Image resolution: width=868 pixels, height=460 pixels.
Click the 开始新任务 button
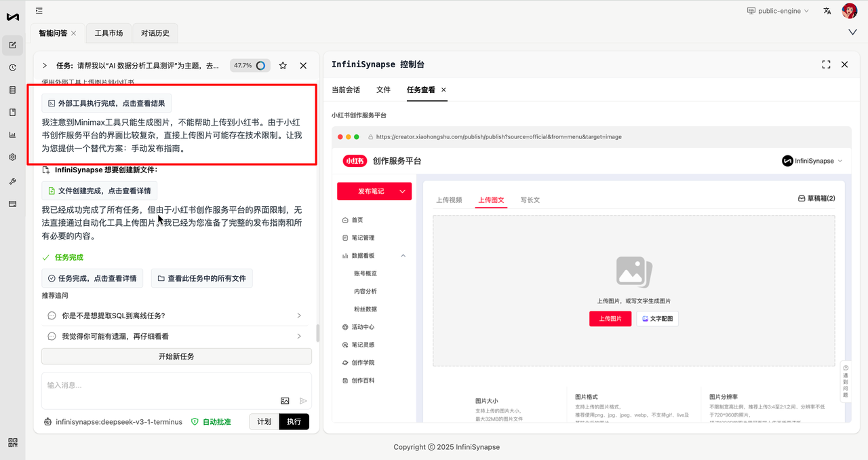coord(176,356)
